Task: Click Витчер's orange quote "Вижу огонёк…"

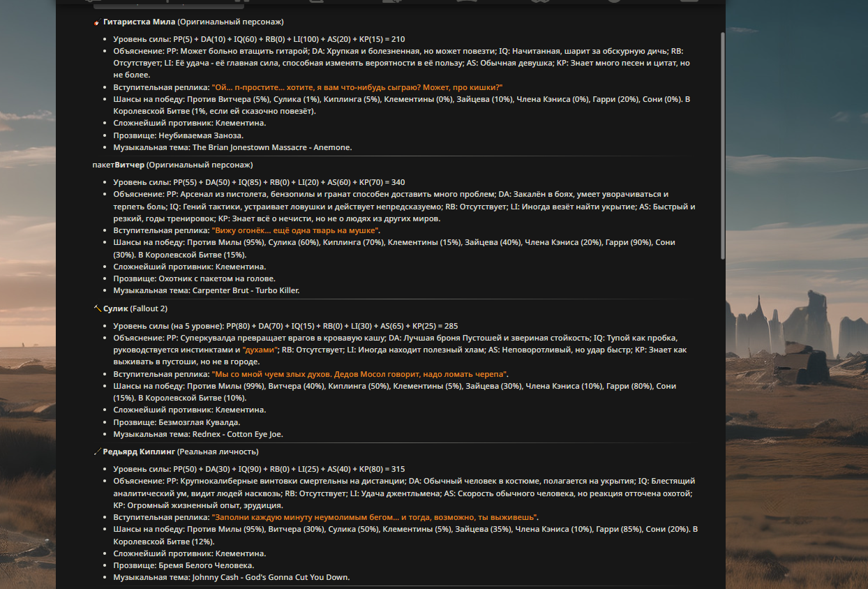Action: tap(295, 230)
